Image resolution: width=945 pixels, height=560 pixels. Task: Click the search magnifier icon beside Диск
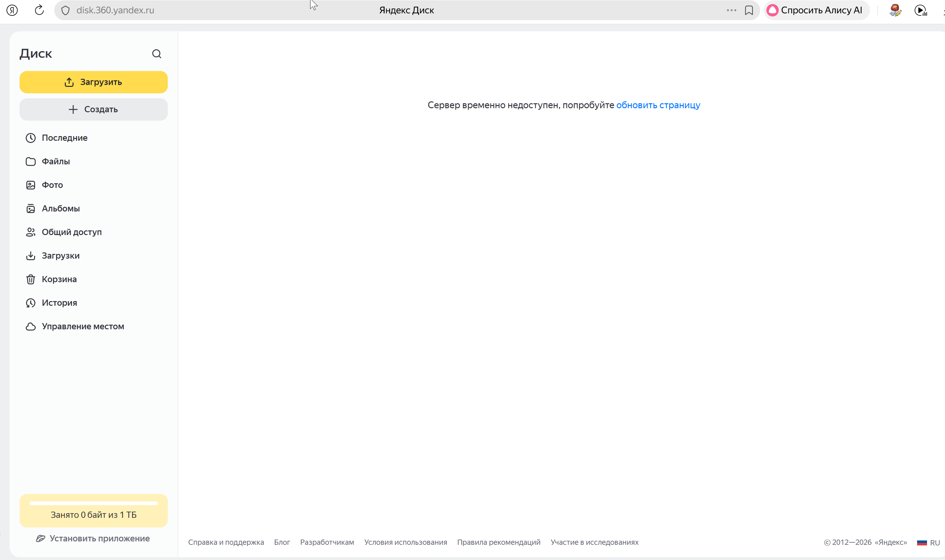point(157,54)
